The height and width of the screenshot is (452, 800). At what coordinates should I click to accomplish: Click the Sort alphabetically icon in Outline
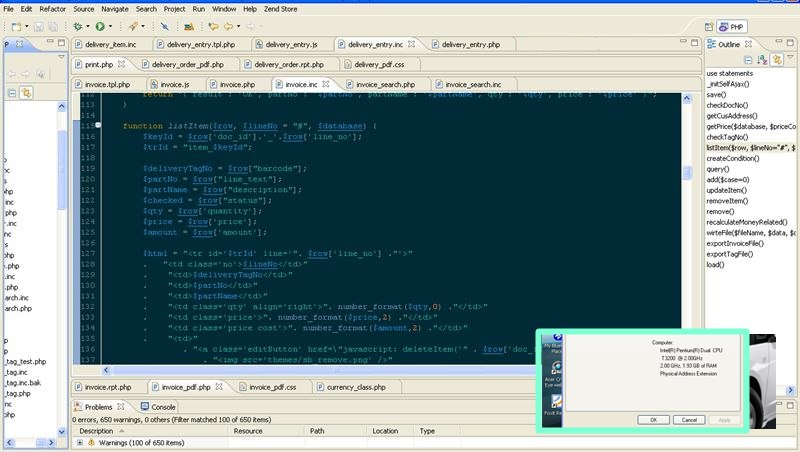[x=762, y=60]
